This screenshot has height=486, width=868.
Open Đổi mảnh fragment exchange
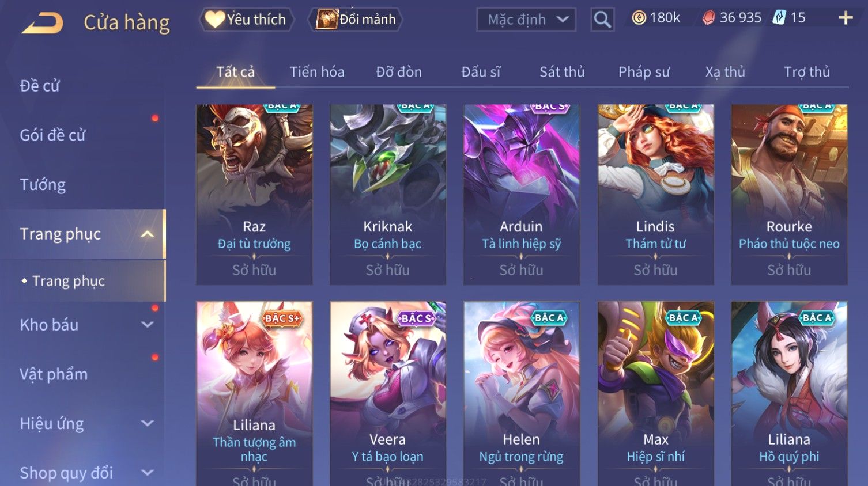(x=355, y=20)
